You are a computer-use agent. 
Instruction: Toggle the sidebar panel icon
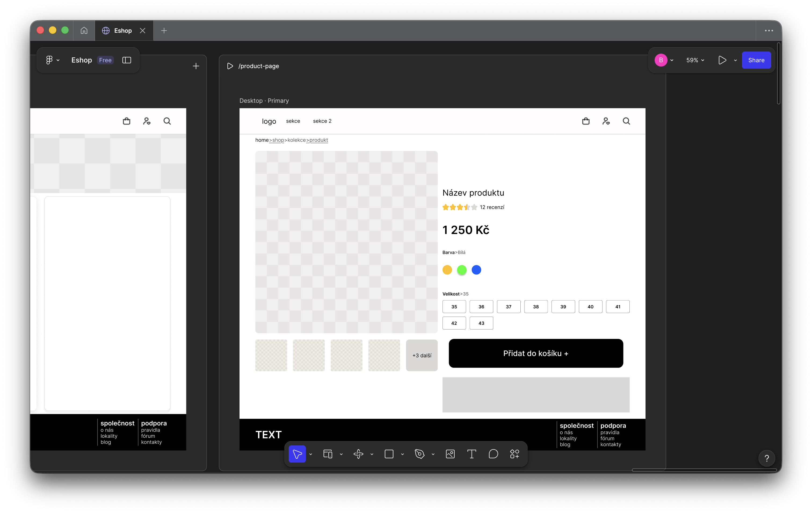(127, 60)
